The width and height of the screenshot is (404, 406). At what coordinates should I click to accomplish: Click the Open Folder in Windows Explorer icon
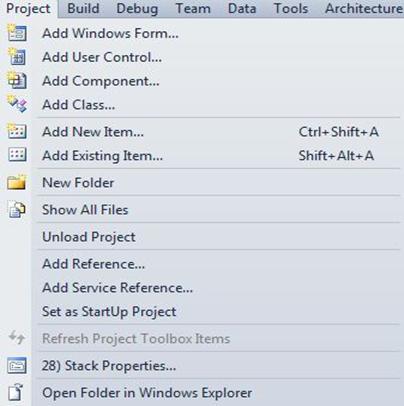[x=17, y=392]
